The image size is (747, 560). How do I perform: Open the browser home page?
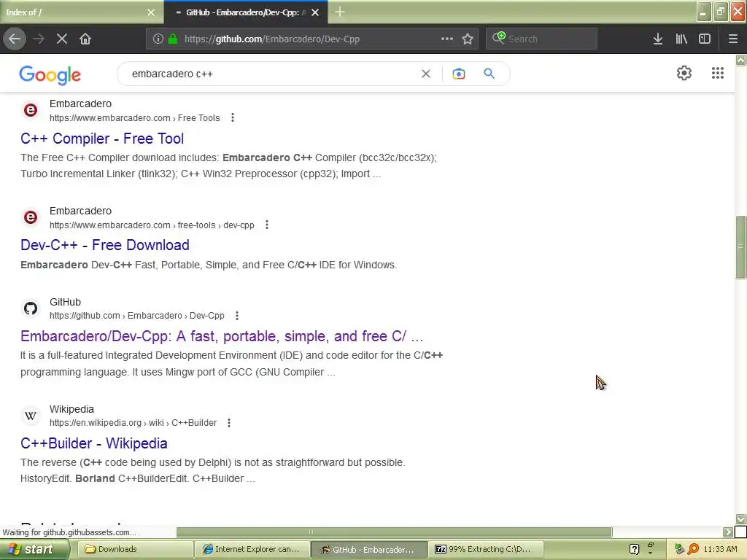click(85, 39)
